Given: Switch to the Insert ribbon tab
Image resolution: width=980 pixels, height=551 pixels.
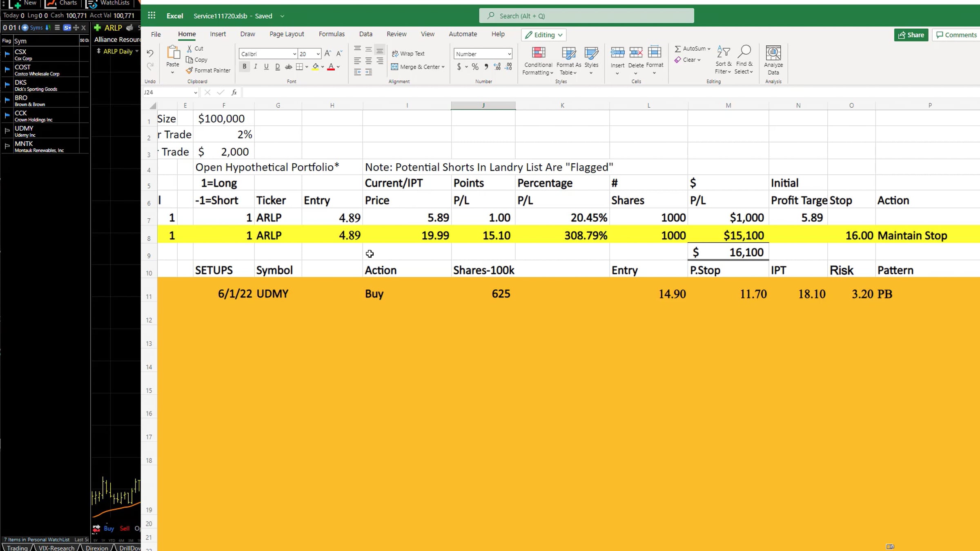Looking at the screenshot, I should point(218,34).
